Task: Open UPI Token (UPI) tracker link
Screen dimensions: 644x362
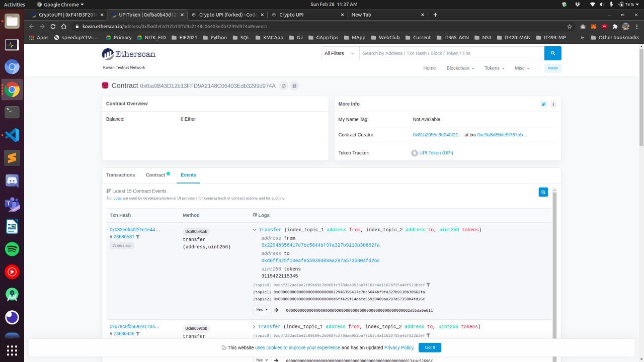Action: pos(436,153)
